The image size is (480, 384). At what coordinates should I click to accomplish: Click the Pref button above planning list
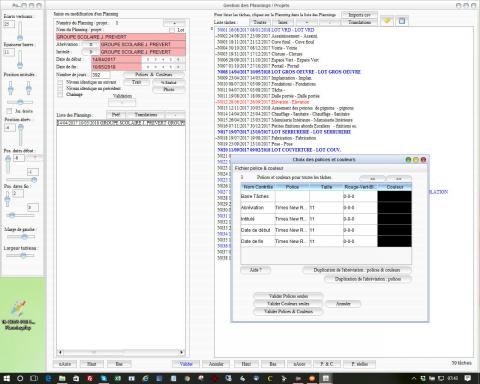[116, 115]
